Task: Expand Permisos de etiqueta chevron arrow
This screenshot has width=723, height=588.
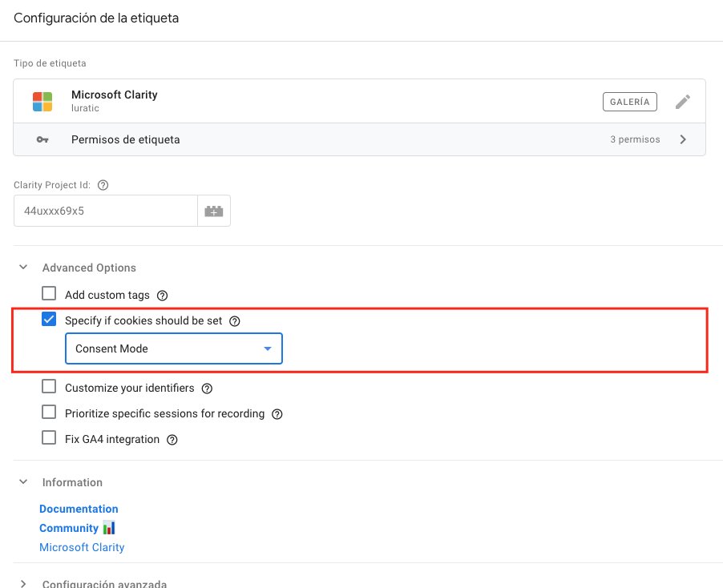Action: point(683,139)
